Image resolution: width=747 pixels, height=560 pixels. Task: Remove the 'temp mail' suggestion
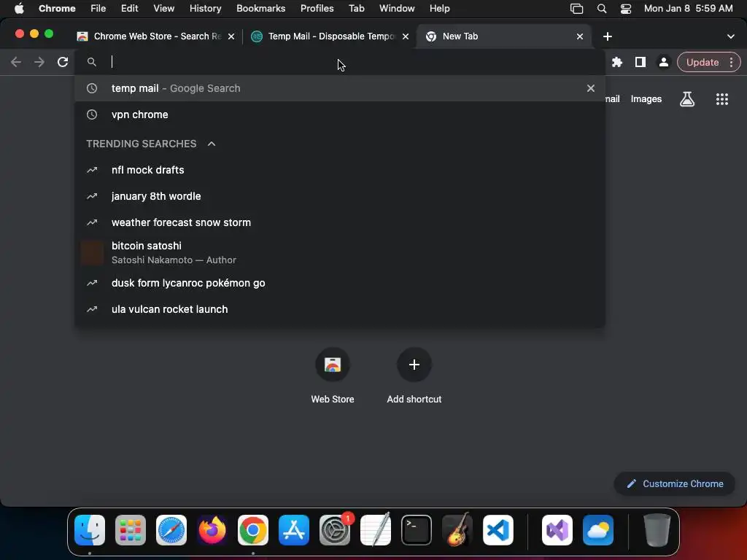[x=591, y=88]
